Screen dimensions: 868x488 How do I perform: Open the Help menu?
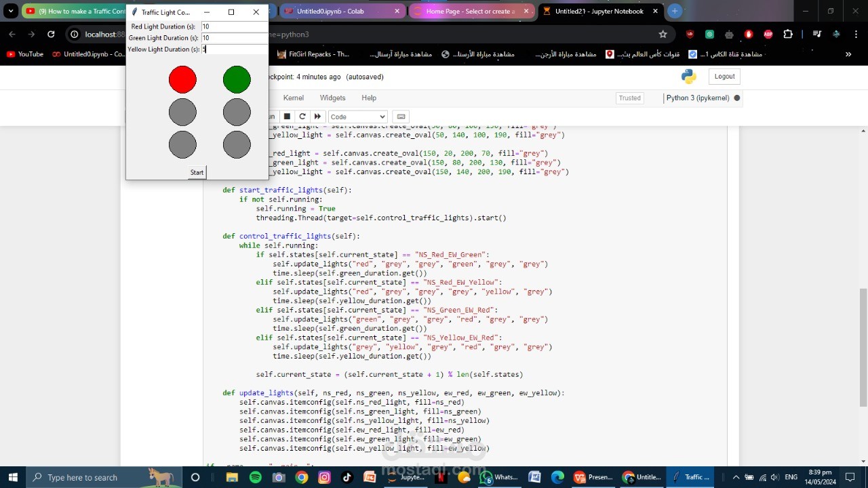tap(369, 98)
